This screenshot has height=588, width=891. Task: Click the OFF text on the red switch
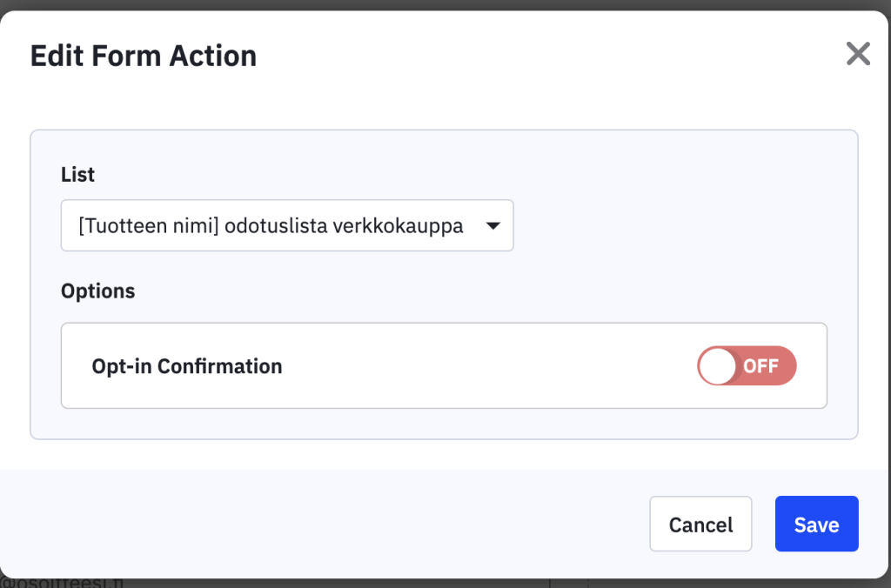click(761, 366)
